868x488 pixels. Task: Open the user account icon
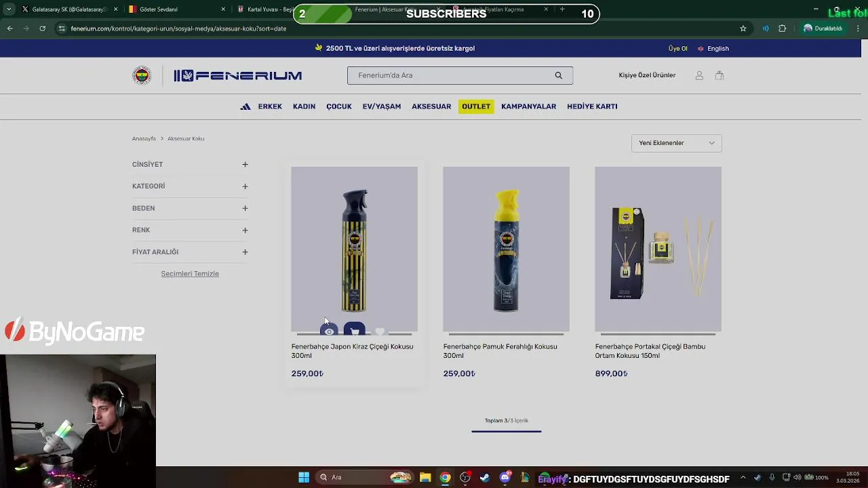699,75
